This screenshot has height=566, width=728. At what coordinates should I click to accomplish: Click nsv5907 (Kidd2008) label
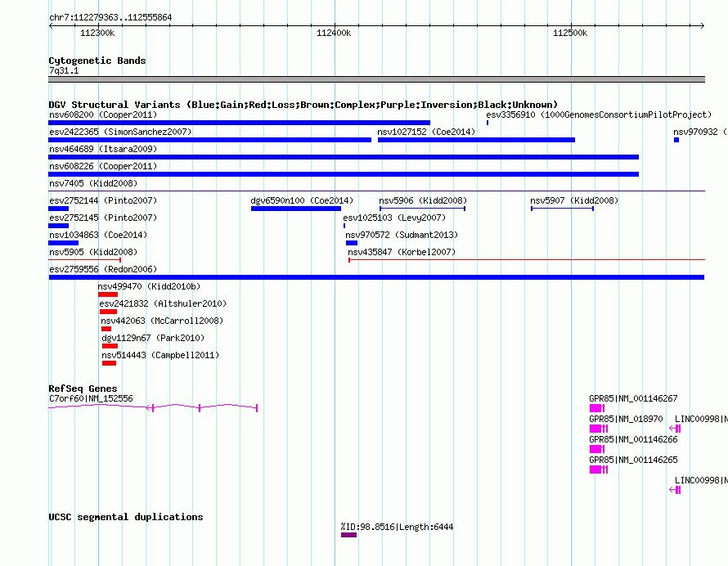[x=574, y=200]
